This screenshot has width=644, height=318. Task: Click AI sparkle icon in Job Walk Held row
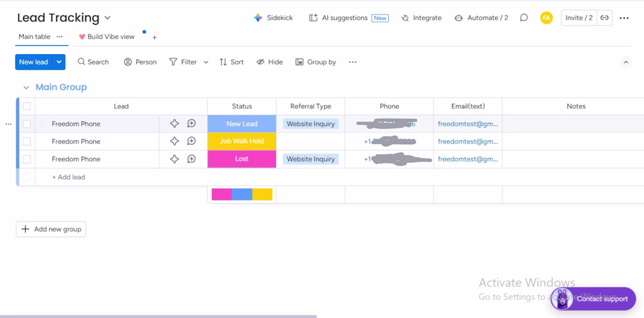[174, 141]
